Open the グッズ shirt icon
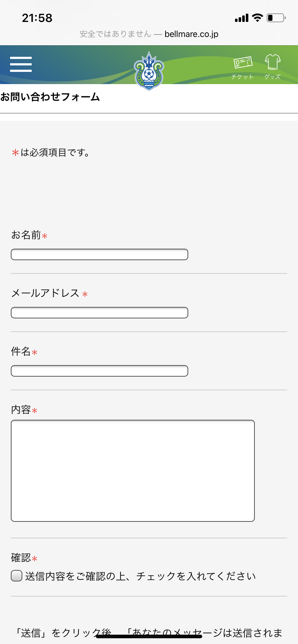Image resolution: width=298 pixels, height=644 pixels. (272, 66)
